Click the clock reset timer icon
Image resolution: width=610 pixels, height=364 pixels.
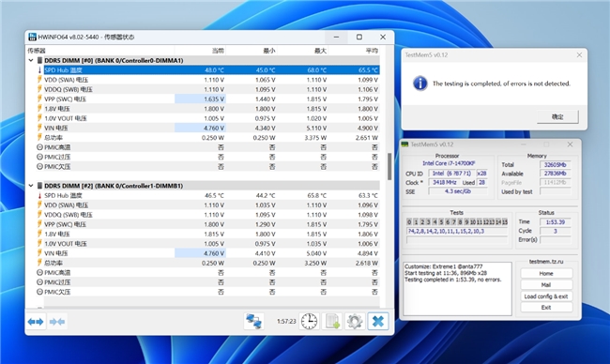[x=309, y=322]
